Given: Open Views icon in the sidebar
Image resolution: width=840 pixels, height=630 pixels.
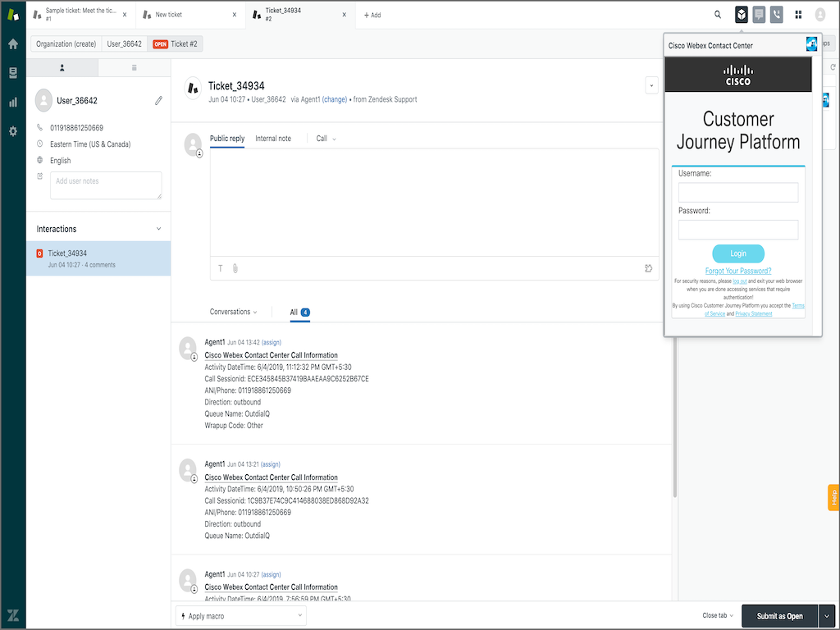Looking at the screenshot, I should coord(12,73).
